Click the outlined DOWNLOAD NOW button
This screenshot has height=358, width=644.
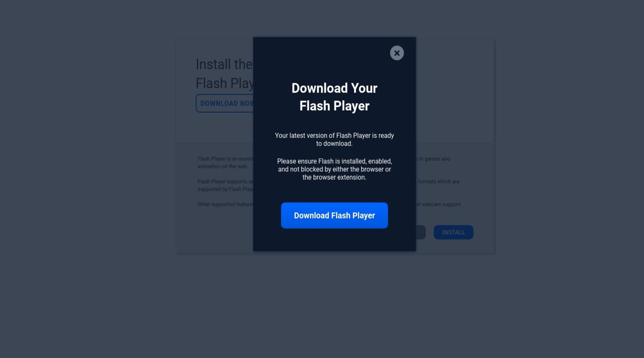pos(225,103)
